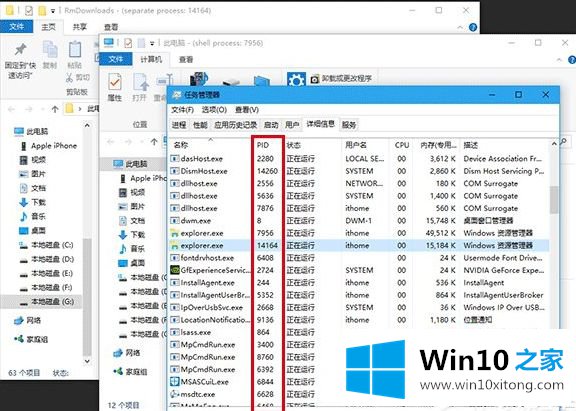Select the dwm.exe process icon
Image resolution: width=576 pixels, height=411 pixels.
[x=175, y=221]
